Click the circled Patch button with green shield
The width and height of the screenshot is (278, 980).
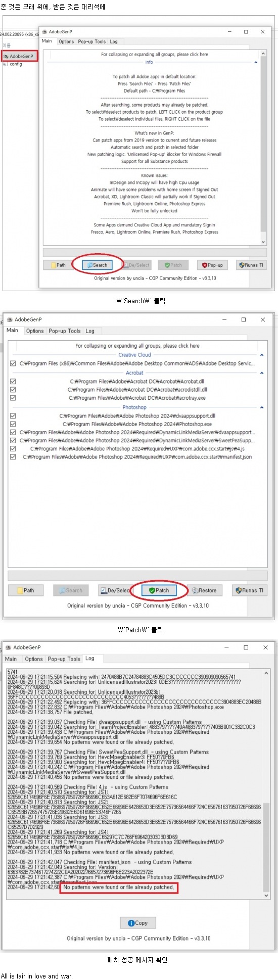(x=158, y=590)
